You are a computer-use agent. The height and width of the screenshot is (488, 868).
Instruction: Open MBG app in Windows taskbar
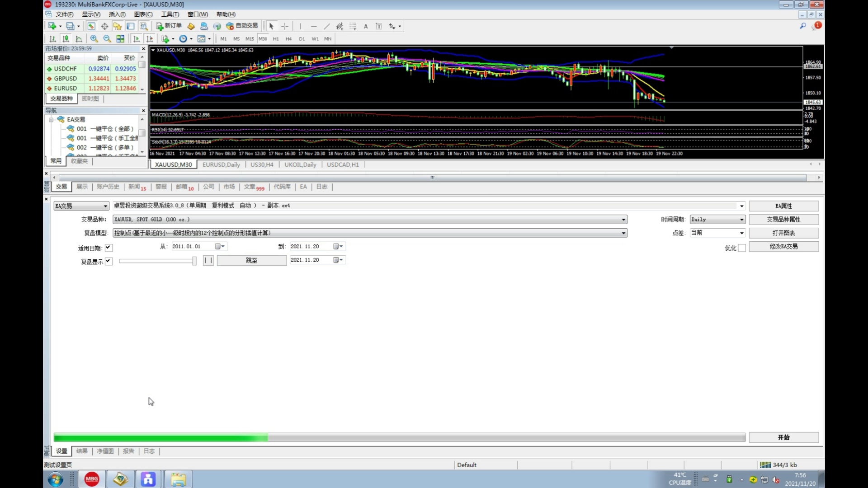tap(92, 479)
